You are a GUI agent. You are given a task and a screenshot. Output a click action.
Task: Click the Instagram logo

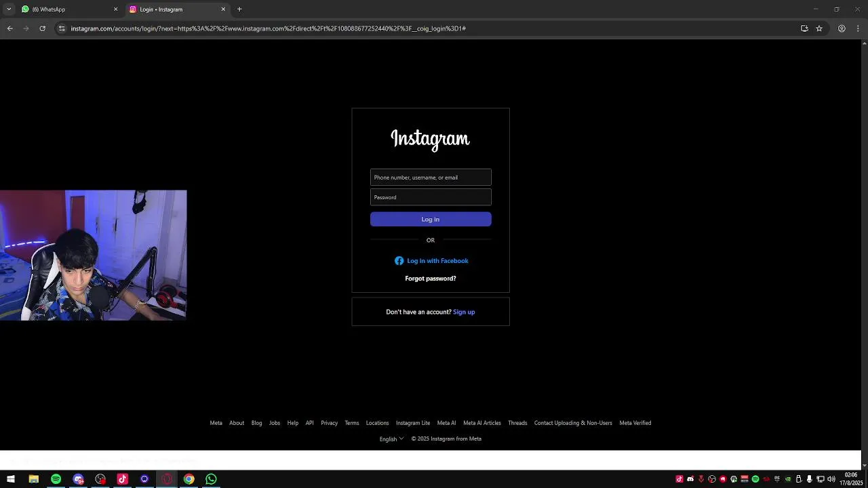(430, 139)
